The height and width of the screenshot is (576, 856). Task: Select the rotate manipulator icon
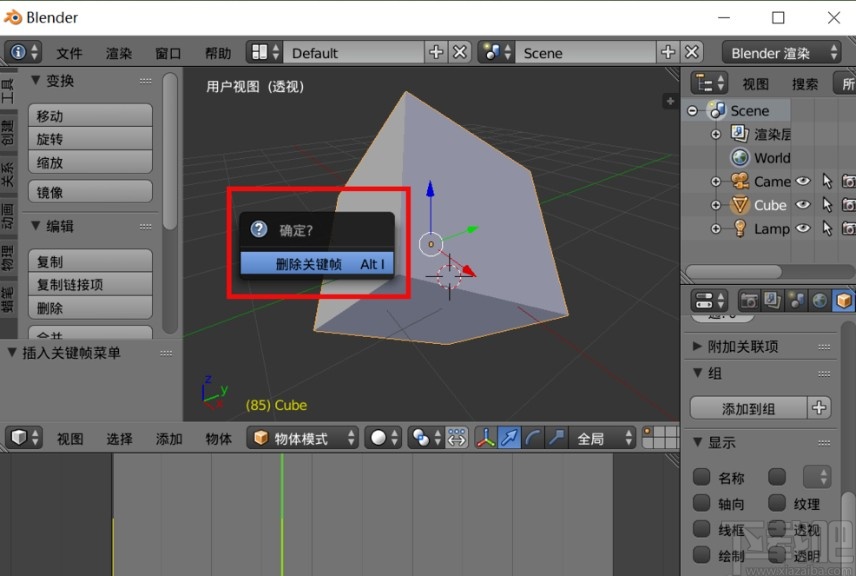[x=533, y=437]
